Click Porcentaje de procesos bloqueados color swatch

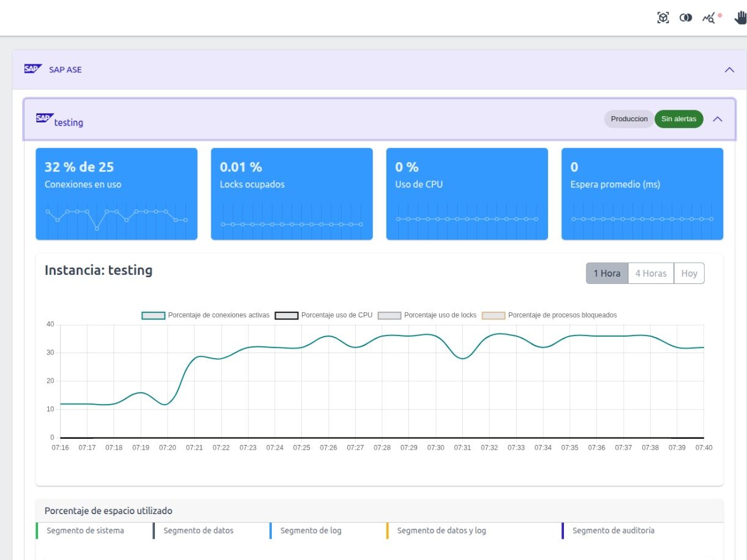tap(494, 315)
